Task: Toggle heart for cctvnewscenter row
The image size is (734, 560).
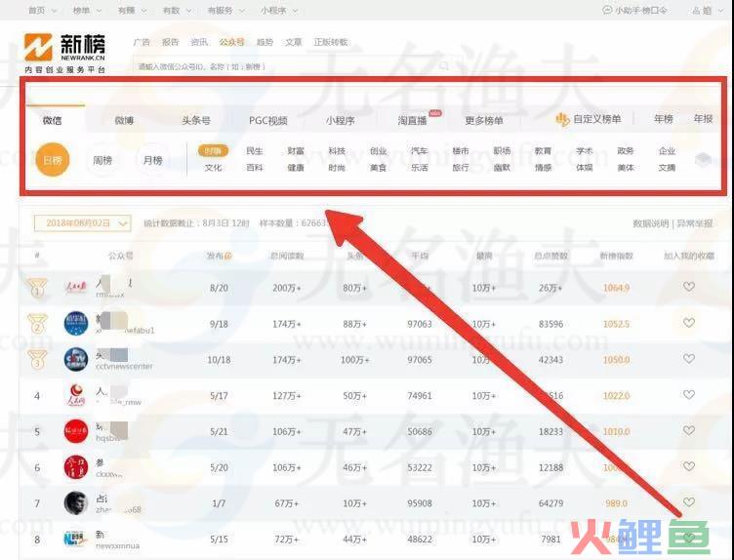Action: tap(688, 358)
